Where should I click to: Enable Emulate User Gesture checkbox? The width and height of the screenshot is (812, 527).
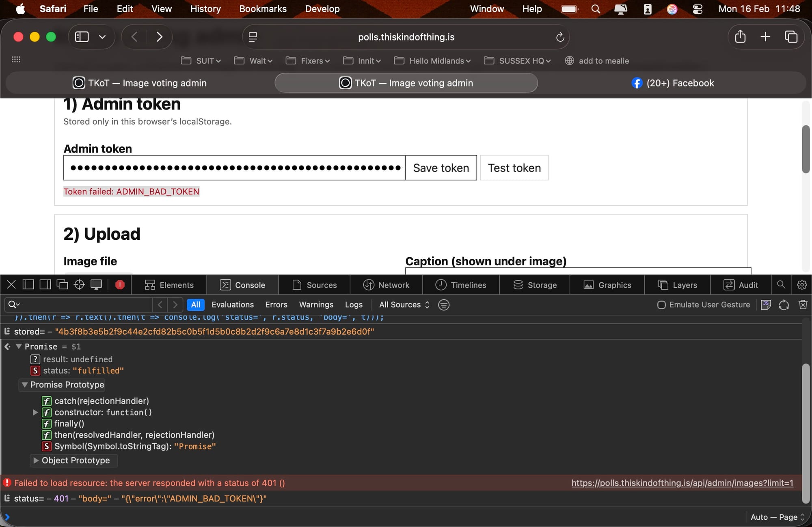coord(661,305)
